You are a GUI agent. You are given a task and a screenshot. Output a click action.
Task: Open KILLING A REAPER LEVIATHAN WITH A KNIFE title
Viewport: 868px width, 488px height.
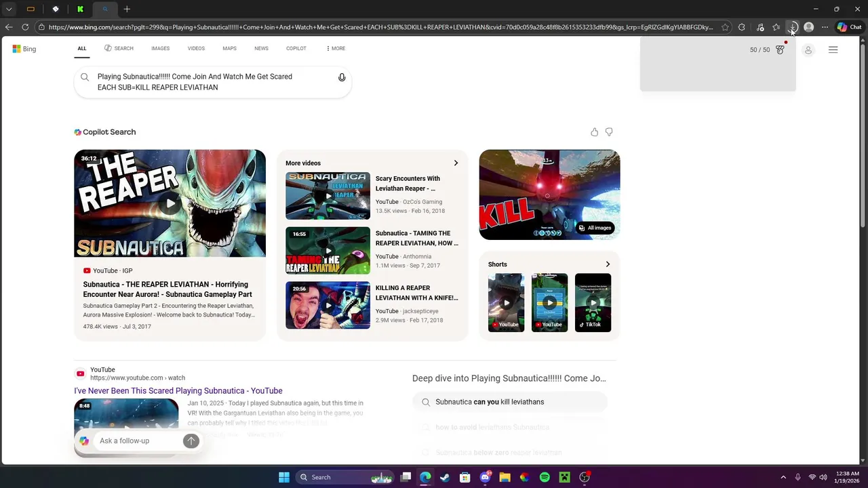(416, 293)
